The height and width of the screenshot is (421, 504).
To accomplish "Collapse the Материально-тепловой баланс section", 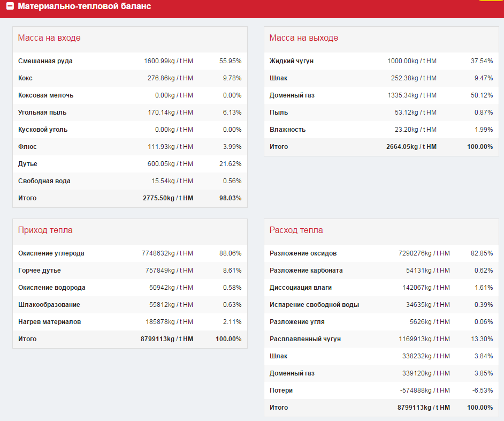I will tap(10, 6).
